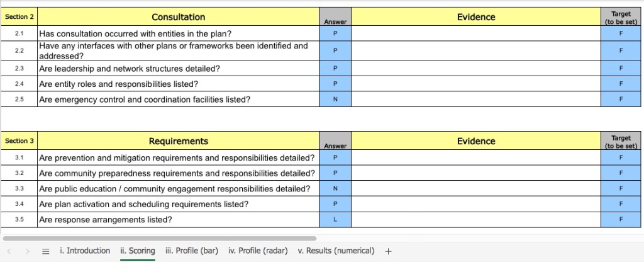Open v. Results (numerical) sheet tab
The image size is (644, 262).
click(336, 251)
